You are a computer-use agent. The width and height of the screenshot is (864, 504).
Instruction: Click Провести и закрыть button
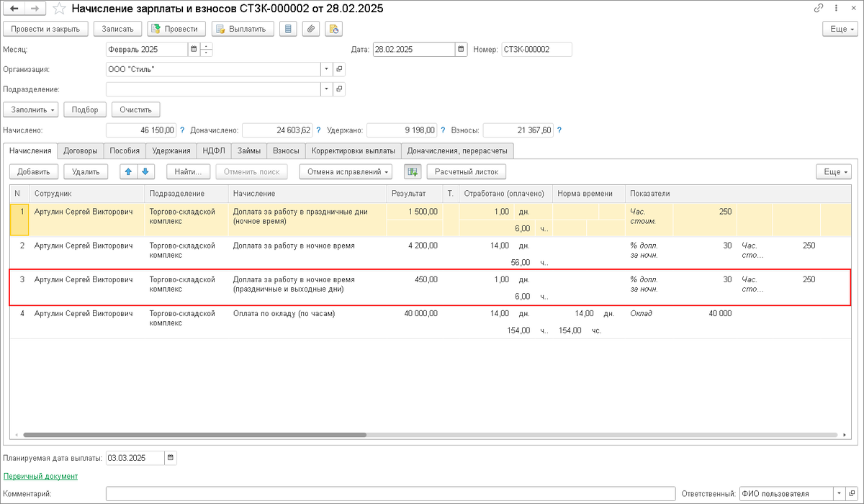46,29
